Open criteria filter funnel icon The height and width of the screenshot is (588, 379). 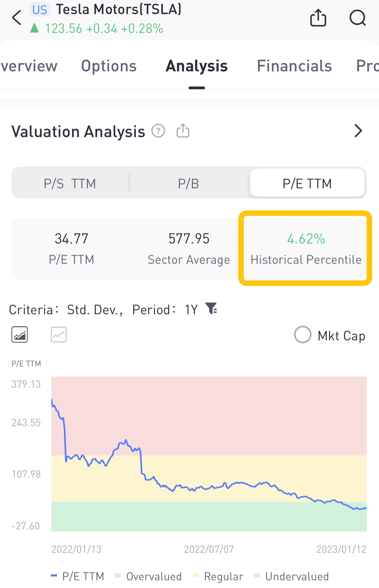click(211, 309)
